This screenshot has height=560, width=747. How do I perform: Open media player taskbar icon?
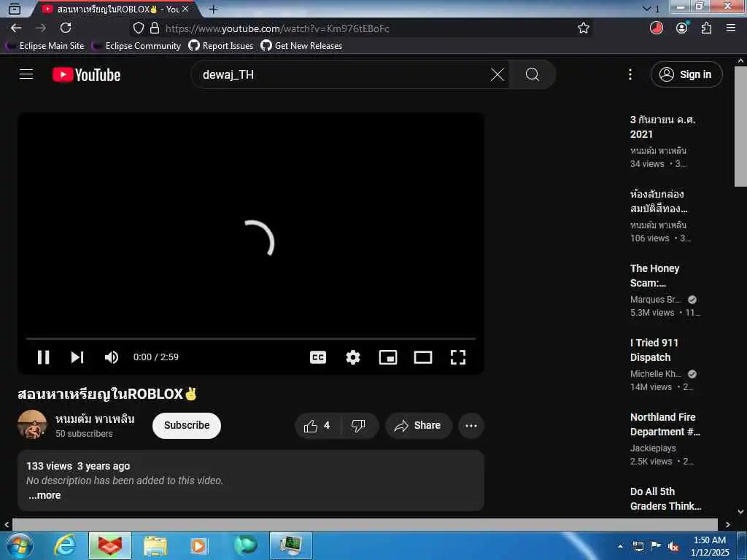point(198,545)
